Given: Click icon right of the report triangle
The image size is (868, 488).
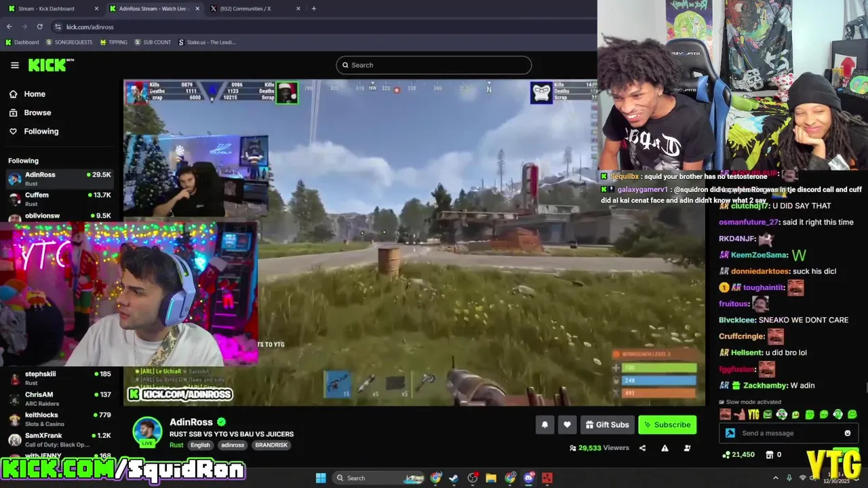Looking at the screenshot, I should point(687,448).
